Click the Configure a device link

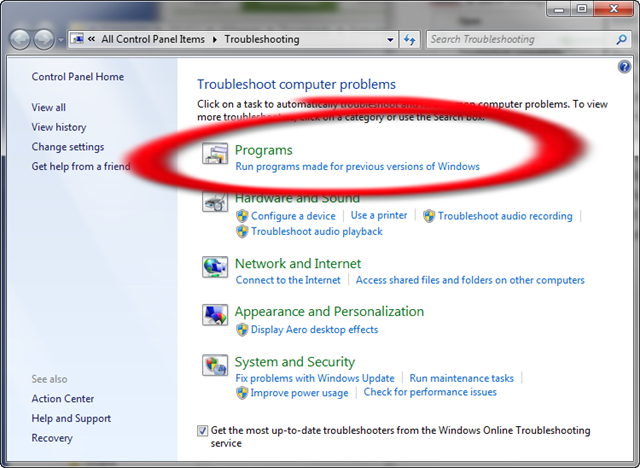click(x=293, y=216)
